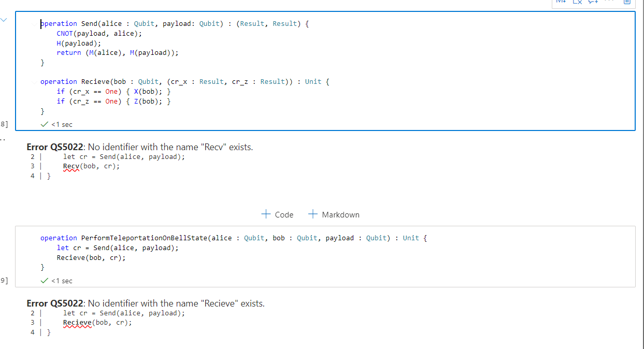Add a new Markdown cell
This screenshot has width=644, height=349.
click(x=334, y=214)
